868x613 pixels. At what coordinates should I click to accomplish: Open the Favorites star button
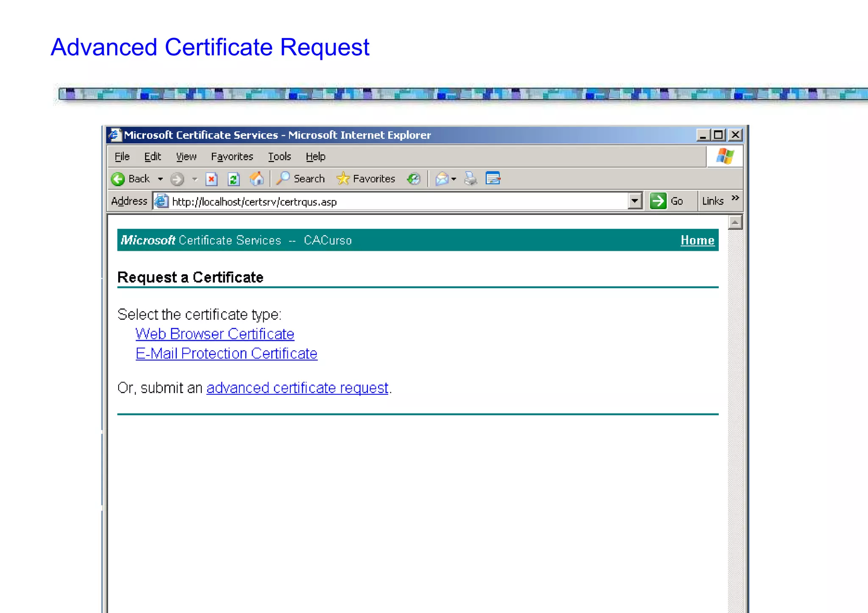366,179
